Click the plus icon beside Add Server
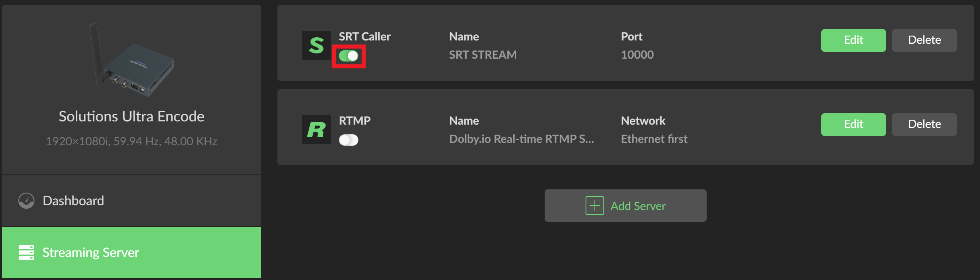980x280 pixels. pos(594,206)
